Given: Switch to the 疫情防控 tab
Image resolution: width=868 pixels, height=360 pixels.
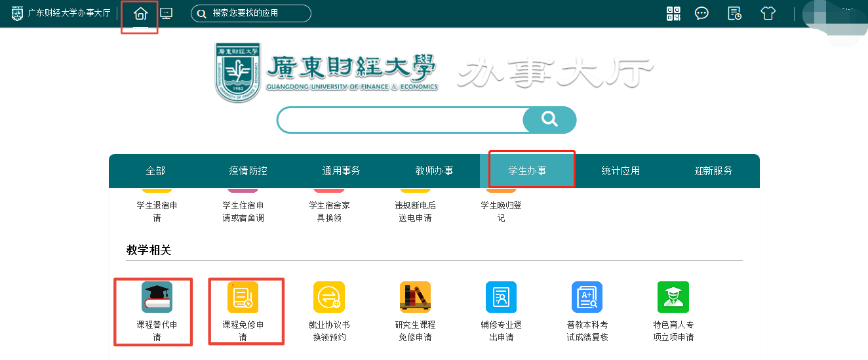Looking at the screenshot, I should [248, 171].
